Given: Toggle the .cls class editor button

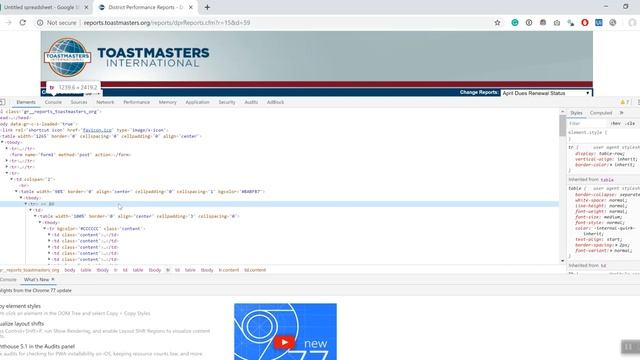Looking at the screenshot, I should tap(631, 123).
